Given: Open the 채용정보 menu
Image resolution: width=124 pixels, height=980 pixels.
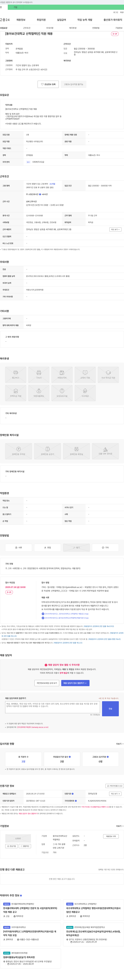Looking at the screenshot, I should click(21, 20).
